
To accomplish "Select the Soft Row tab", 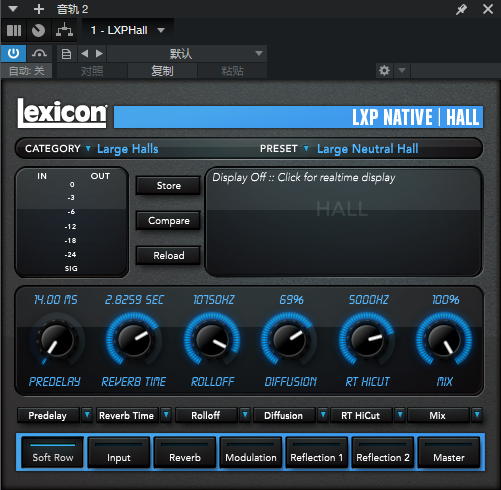I will tap(53, 452).
